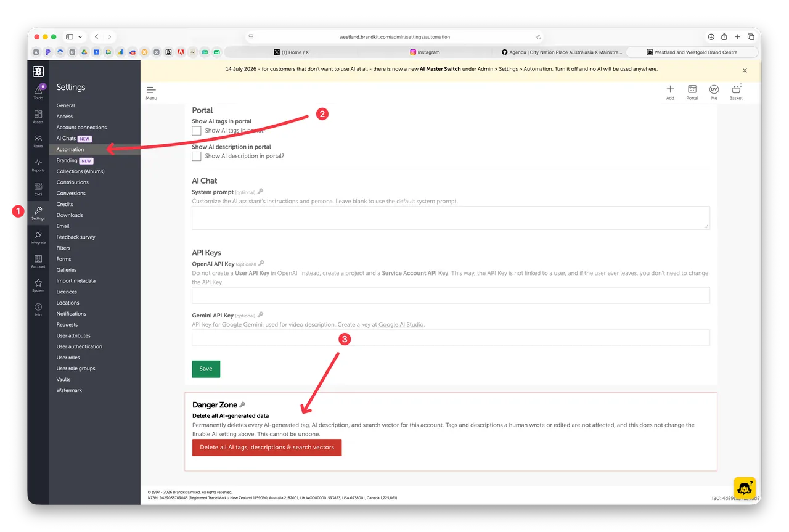Open Safari downloads icon

711,37
